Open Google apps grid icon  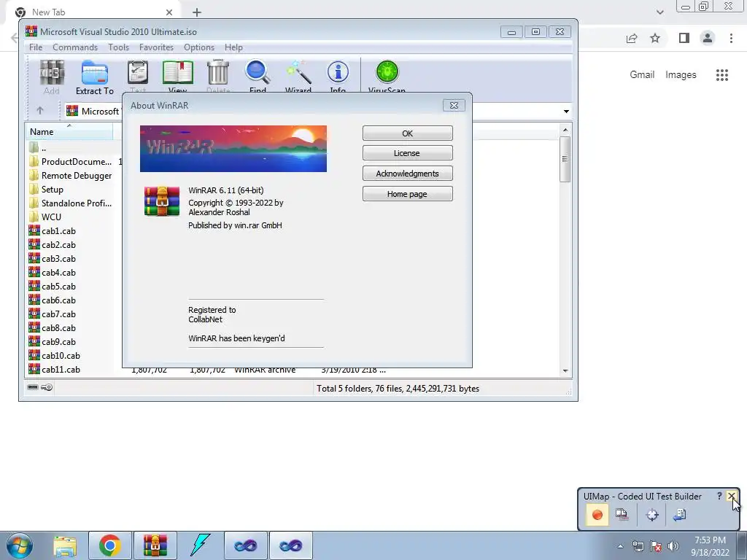coord(722,75)
